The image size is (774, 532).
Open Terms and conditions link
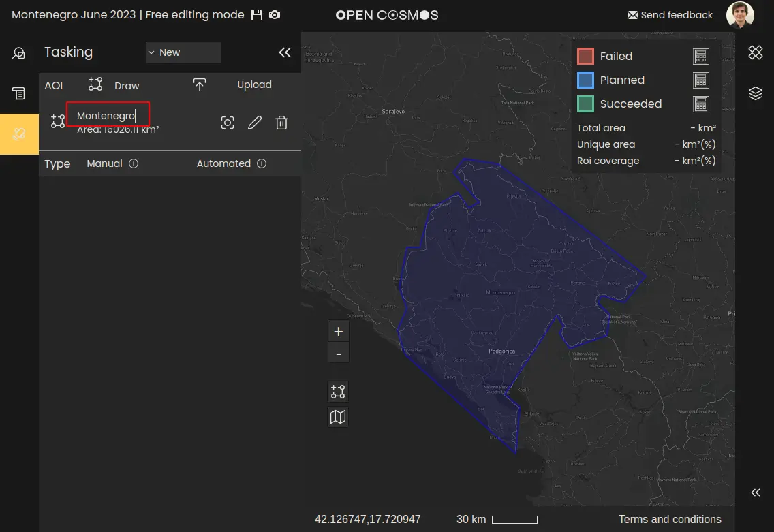click(669, 519)
